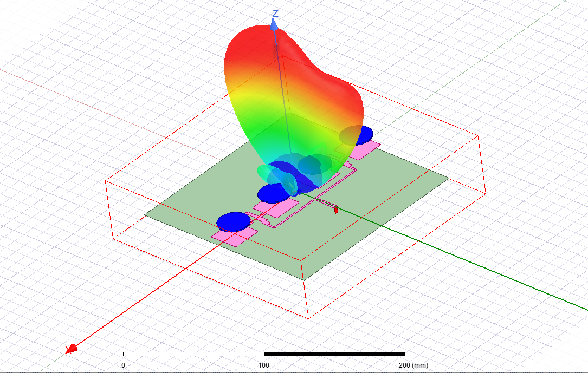Screen dimensions: 588x373
Task: Click the scale bar's 0 label
Action: [124, 365]
